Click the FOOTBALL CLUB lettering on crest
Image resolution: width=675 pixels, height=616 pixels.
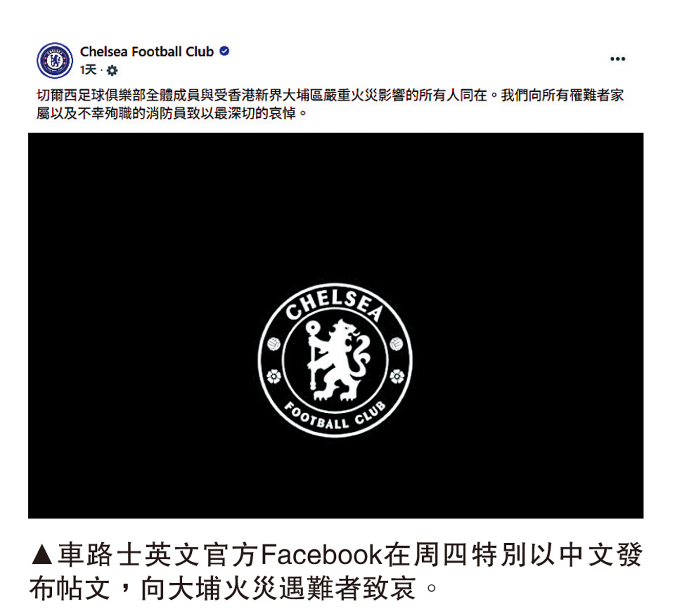[335, 417]
